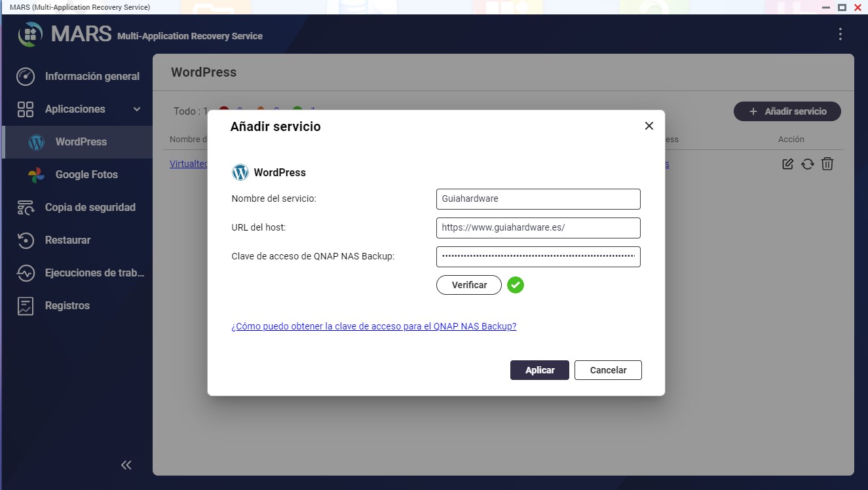
Task: Close the Añadir servicio dialog with X
Action: point(649,126)
